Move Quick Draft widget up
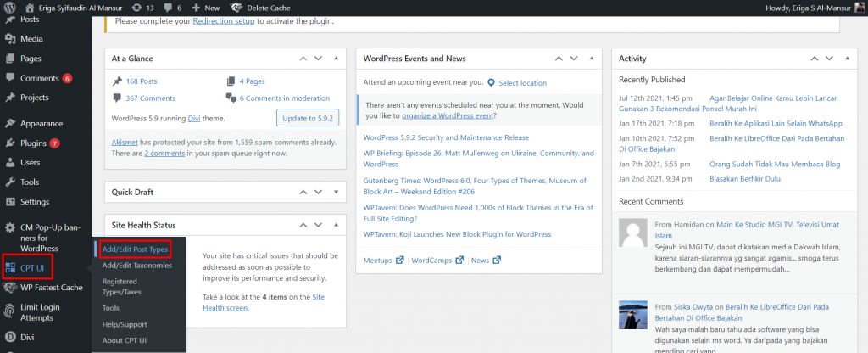Image resolution: width=868 pixels, height=353 pixels. (x=303, y=192)
